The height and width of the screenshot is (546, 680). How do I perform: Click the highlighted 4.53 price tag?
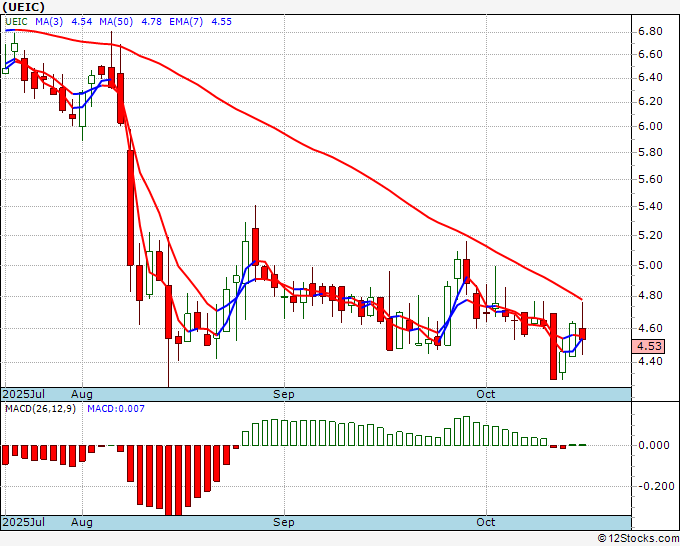coord(648,346)
